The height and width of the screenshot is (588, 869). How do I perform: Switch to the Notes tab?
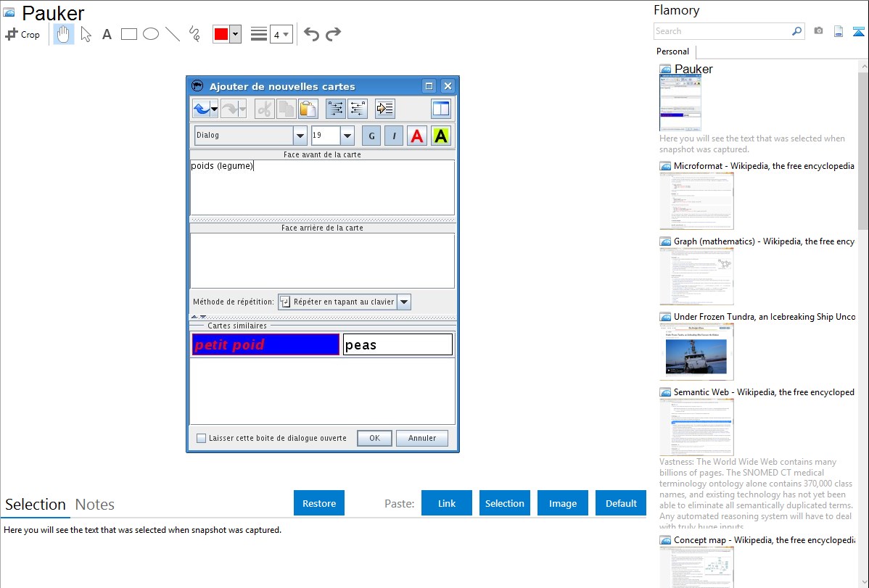(95, 505)
